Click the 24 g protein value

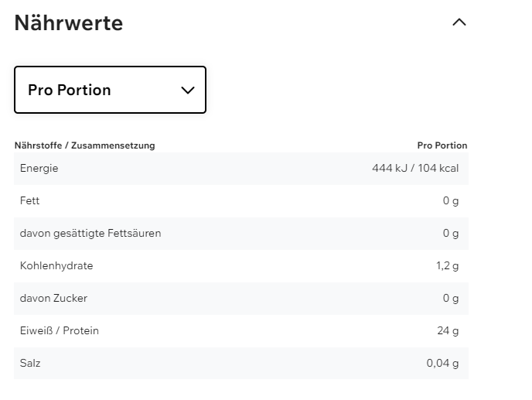[x=448, y=330]
